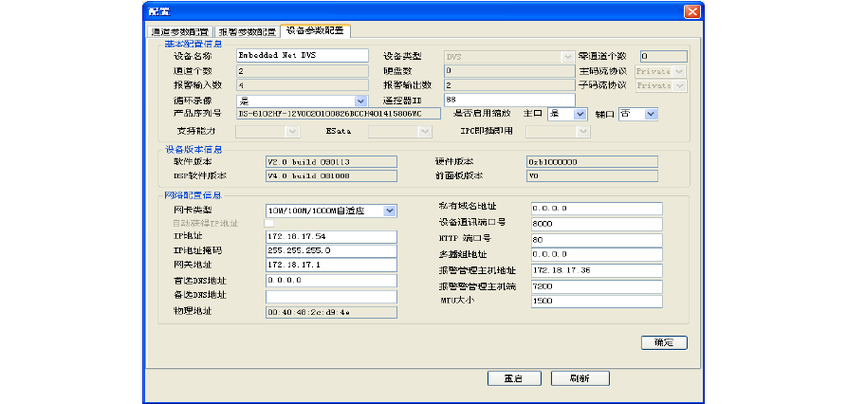Click the 设备通讯端口号 field
The height and width of the screenshot is (404, 847).
pos(596,223)
